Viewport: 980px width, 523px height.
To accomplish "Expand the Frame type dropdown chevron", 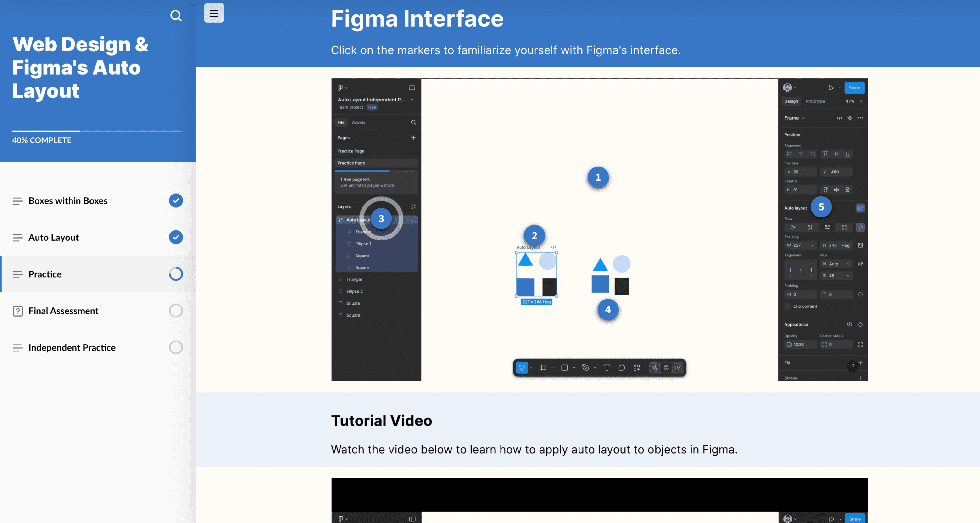I will (x=803, y=118).
